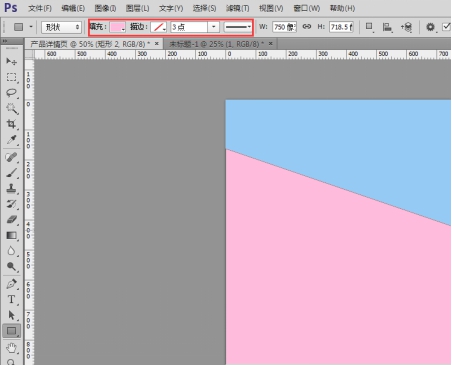Open path operations options icon
The width and height of the screenshot is (452, 365).
369,27
